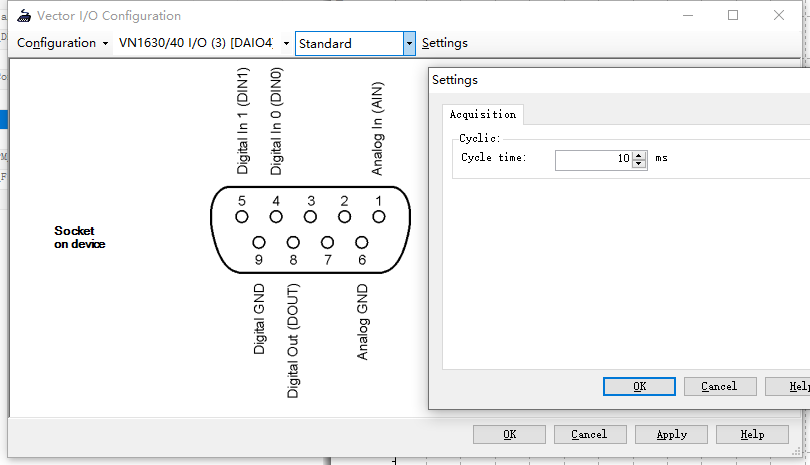
Task: Click the Analog In (AIN) label
Action: 378,128
